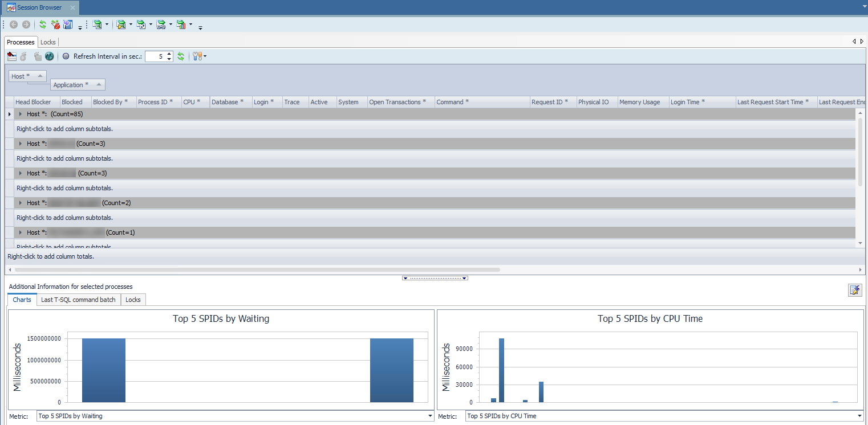This screenshot has width=868, height=425.
Task: Sort by the Process ID column header
Action: tap(159, 102)
